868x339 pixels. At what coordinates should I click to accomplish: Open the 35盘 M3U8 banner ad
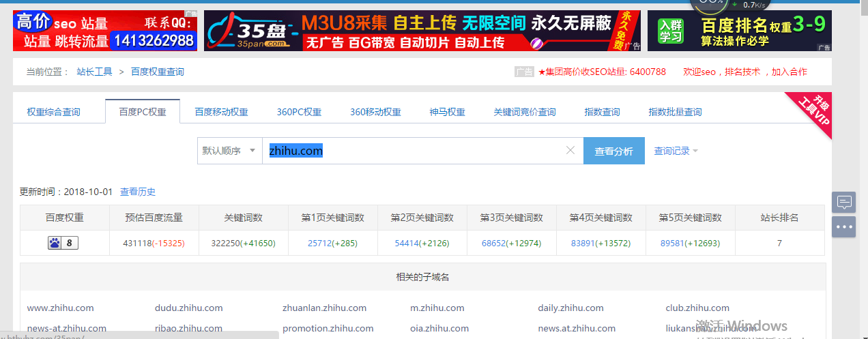coord(422,31)
